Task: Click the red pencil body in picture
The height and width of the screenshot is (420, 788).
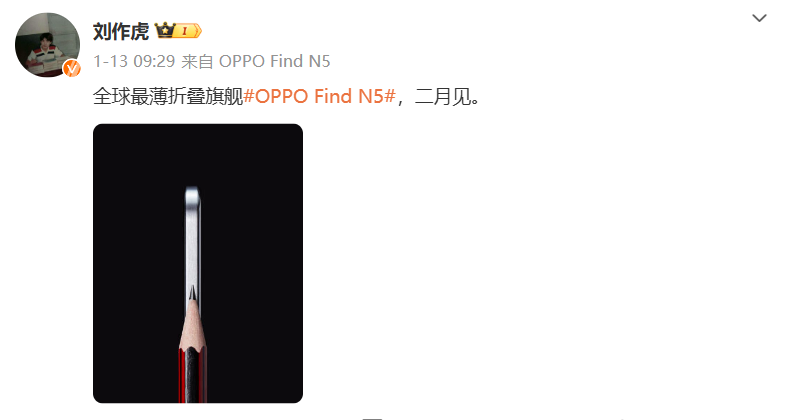Action: (x=193, y=374)
